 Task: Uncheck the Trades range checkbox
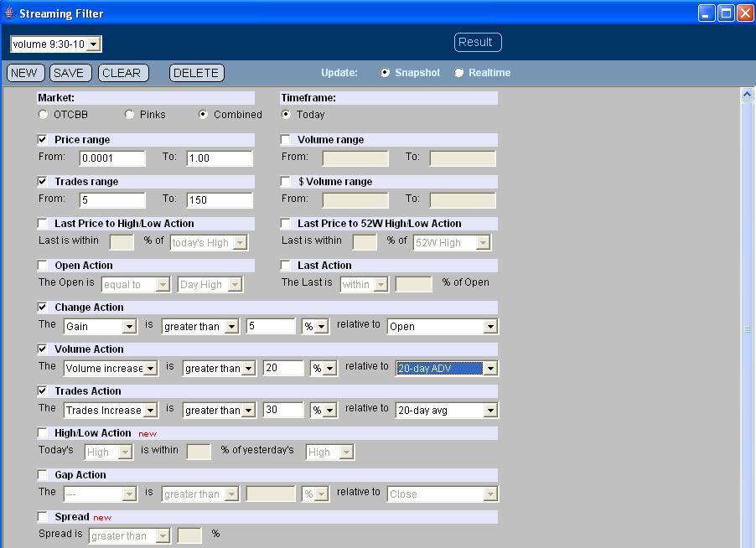click(x=43, y=181)
